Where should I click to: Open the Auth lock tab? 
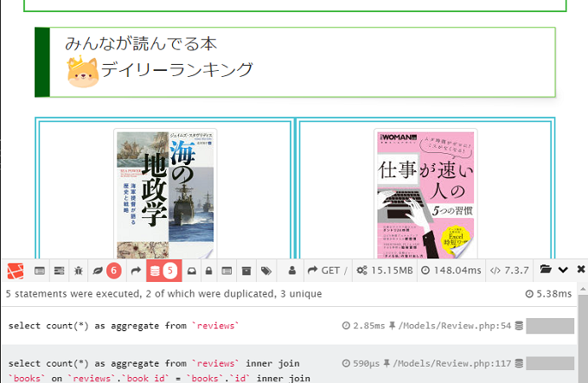[x=209, y=271]
